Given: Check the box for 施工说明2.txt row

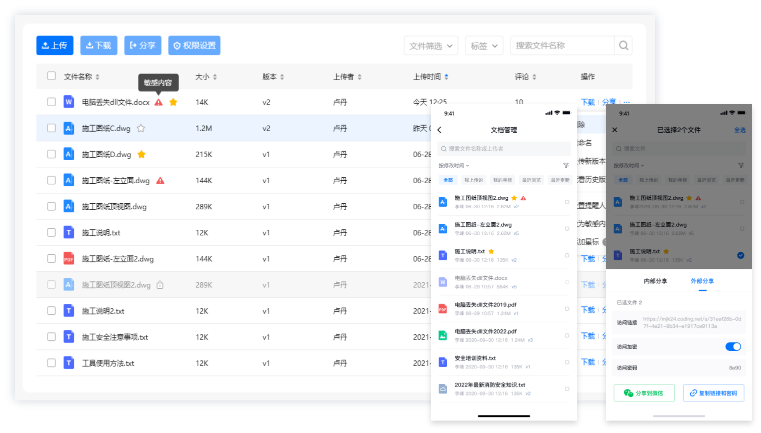Looking at the screenshot, I should click(x=51, y=311).
